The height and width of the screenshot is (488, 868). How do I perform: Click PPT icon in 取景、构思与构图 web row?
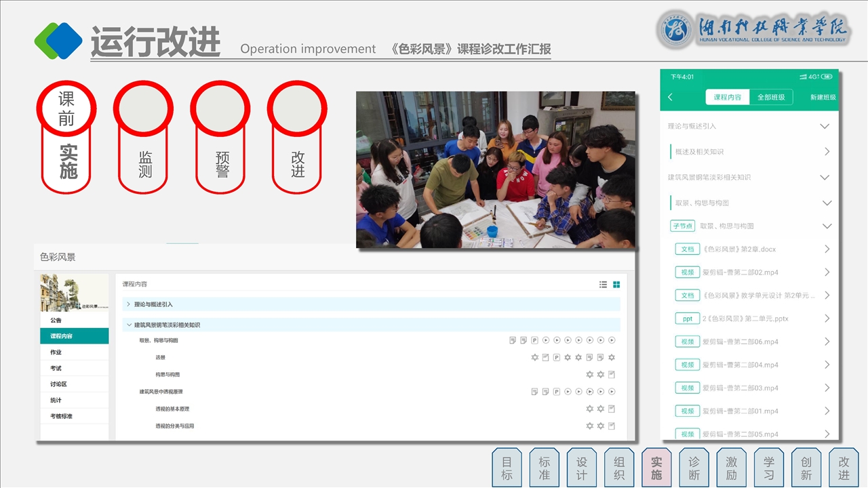pos(535,340)
